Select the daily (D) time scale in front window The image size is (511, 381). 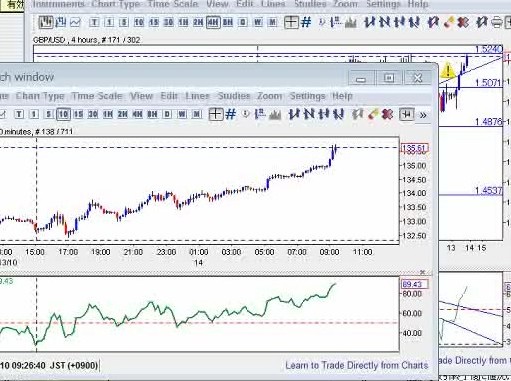point(167,114)
